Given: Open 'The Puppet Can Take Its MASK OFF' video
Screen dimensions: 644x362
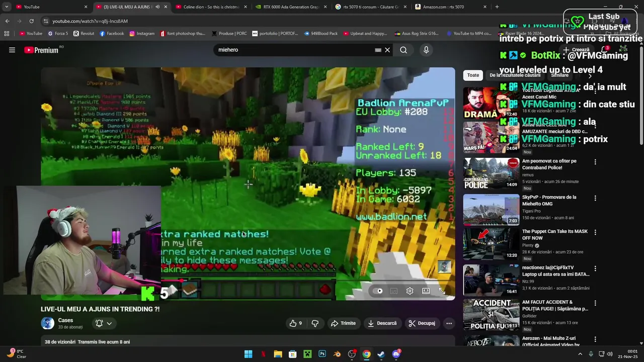Looking at the screenshot, I should tap(554, 235).
